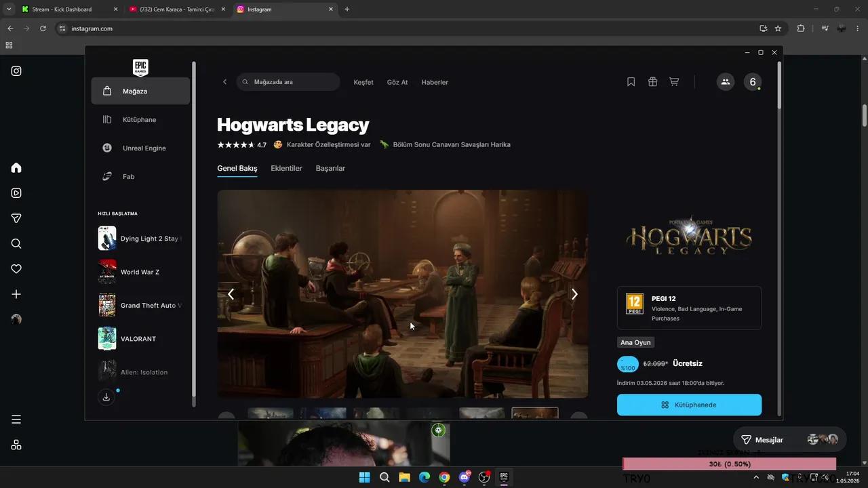The height and width of the screenshot is (488, 868).
Task: Switch to Cem Karaca YouTube tab
Action: [176, 9]
